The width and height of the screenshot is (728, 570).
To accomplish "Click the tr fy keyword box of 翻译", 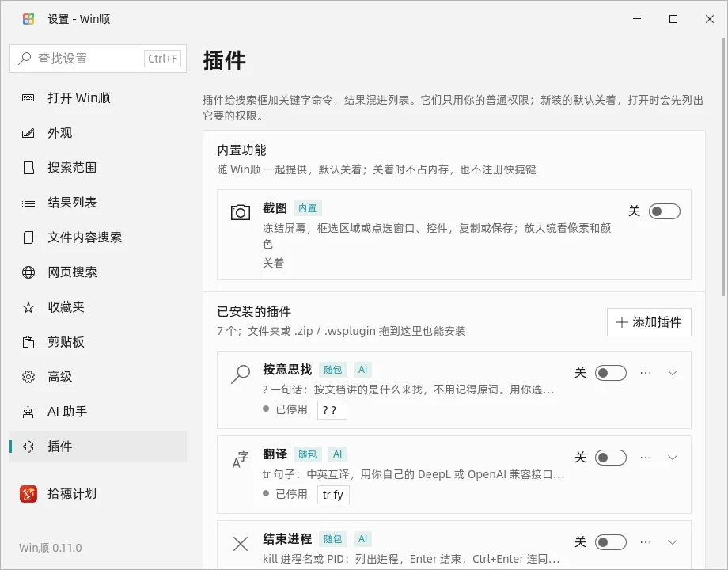I will pyautogui.click(x=333, y=495).
